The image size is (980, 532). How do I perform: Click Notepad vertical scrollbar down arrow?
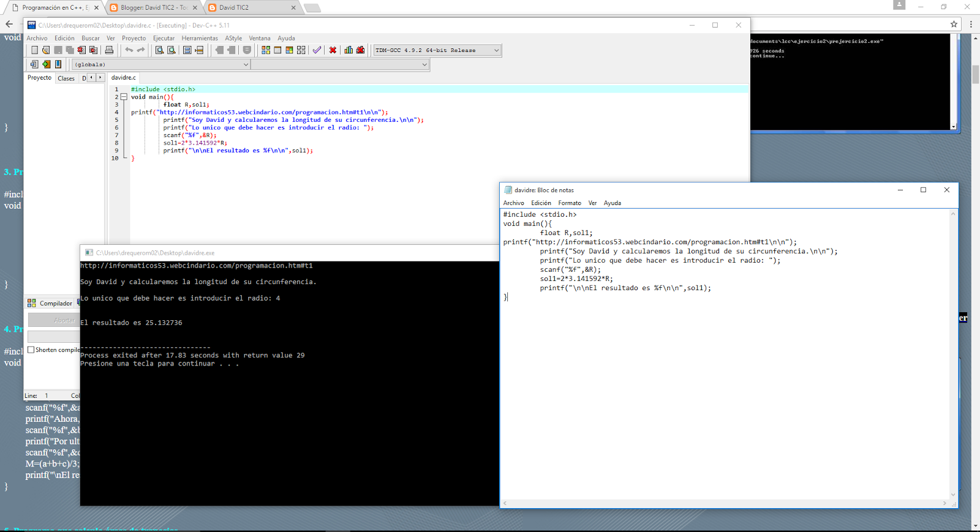(x=953, y=495)
